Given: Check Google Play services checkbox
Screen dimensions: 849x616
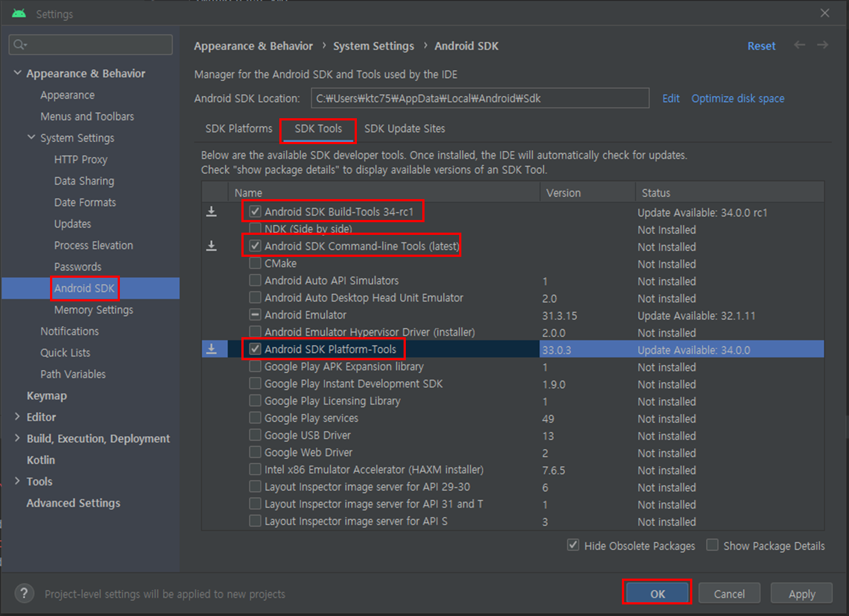Looking at the screenshot, I should (255, 417).
